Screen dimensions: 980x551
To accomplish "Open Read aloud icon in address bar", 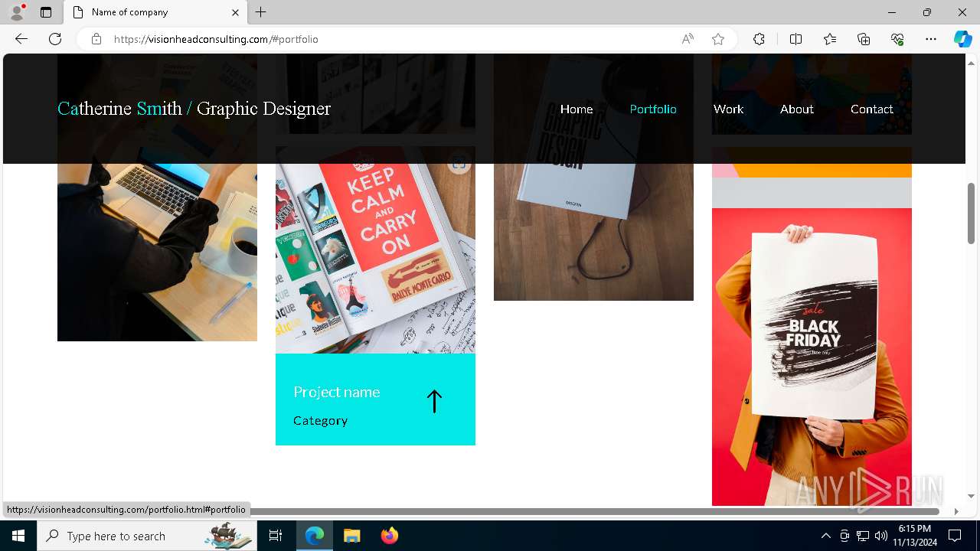I will click(x=688, y=39).
